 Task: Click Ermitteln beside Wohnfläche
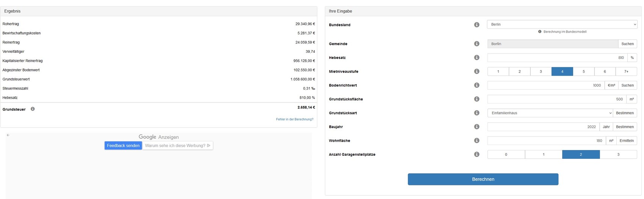coord(626,141)
